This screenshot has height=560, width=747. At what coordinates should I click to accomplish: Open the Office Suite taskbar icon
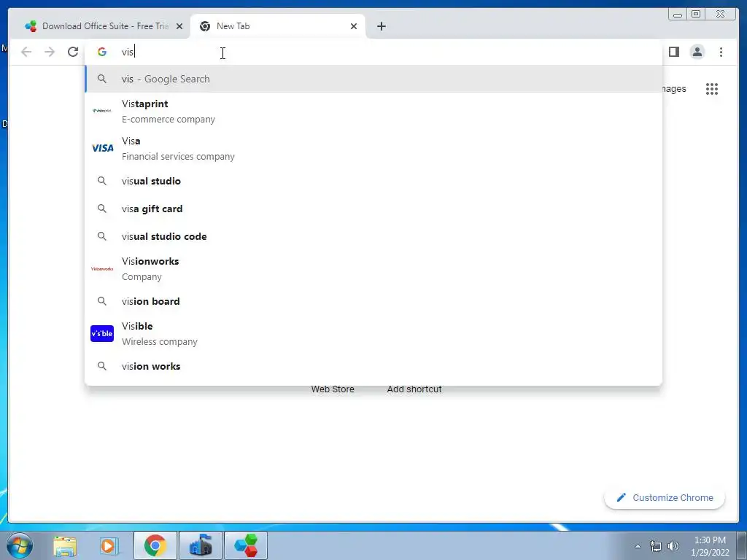pos(246,545)
